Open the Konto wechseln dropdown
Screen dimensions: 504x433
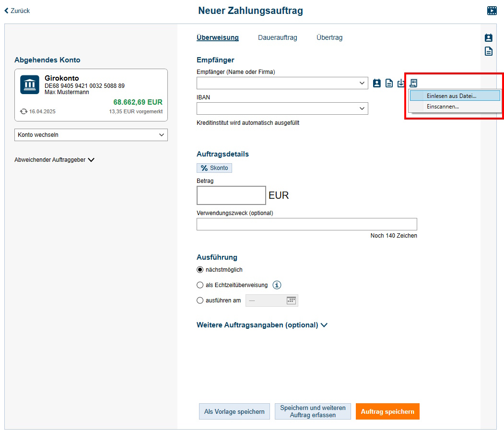(91, 135)
